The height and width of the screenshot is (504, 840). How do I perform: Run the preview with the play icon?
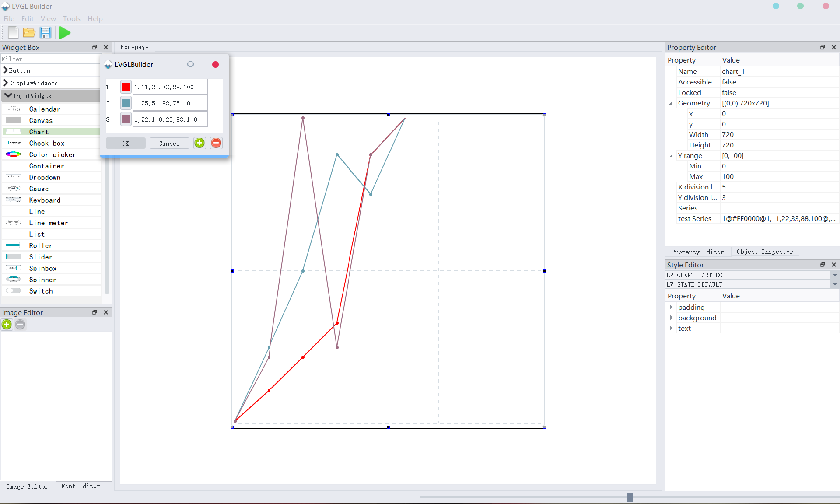pos(64,32)
